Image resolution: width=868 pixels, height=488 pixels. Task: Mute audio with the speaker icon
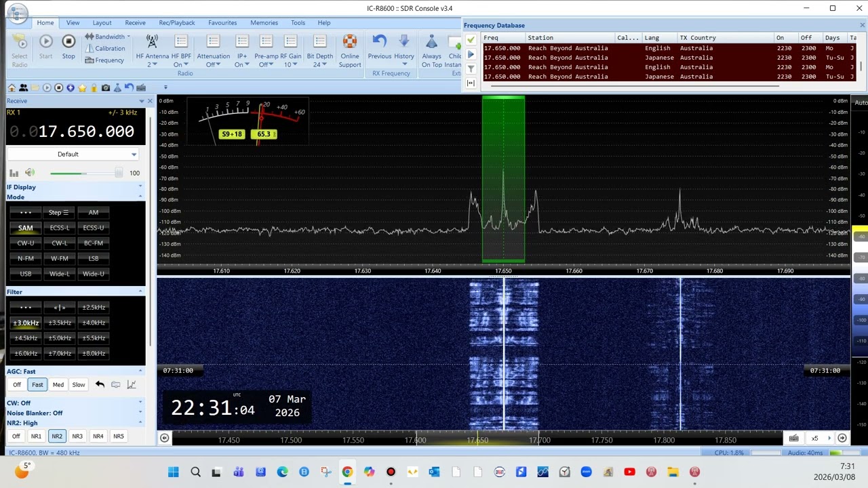(29, 173)
